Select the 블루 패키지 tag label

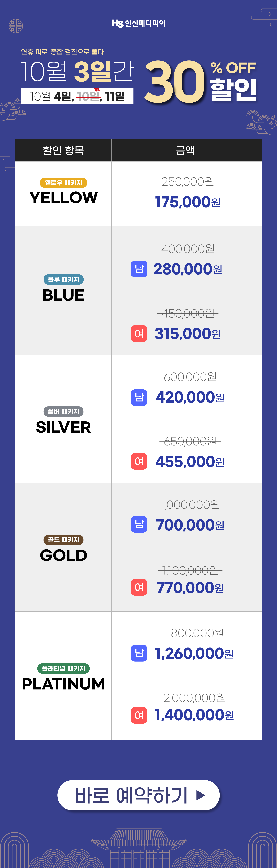pyautogui.click(x=63, y=279)
